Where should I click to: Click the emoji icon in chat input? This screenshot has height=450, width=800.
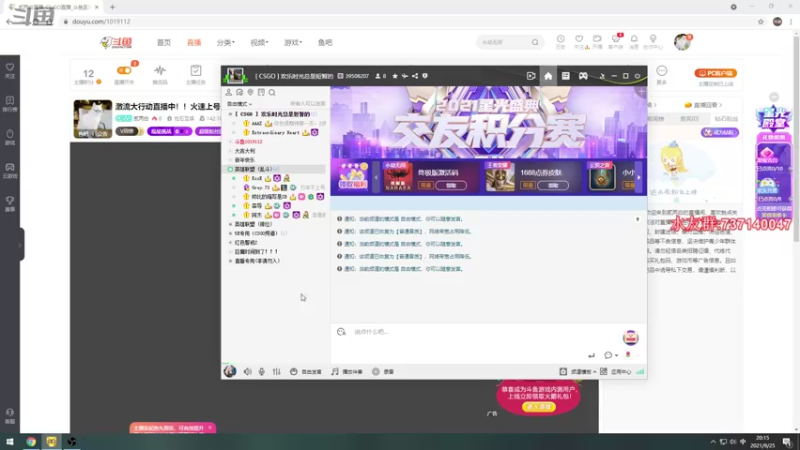tap(341, 332)
